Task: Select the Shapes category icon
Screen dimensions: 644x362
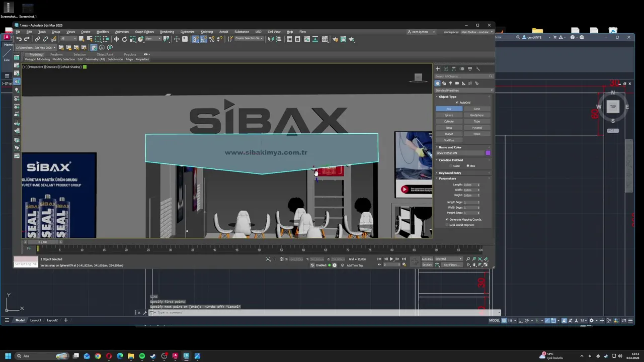Action: click(x=444, y=83)
